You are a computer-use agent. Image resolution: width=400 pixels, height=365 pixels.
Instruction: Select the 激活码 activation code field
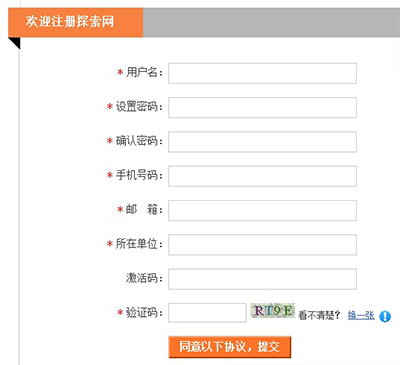(x=262, y=279)
